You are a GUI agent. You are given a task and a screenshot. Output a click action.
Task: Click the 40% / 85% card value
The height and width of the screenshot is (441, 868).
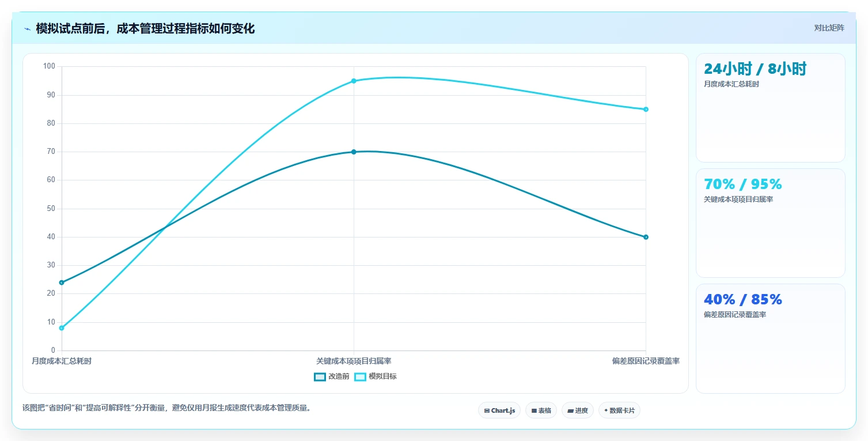(x=743, y=300)
